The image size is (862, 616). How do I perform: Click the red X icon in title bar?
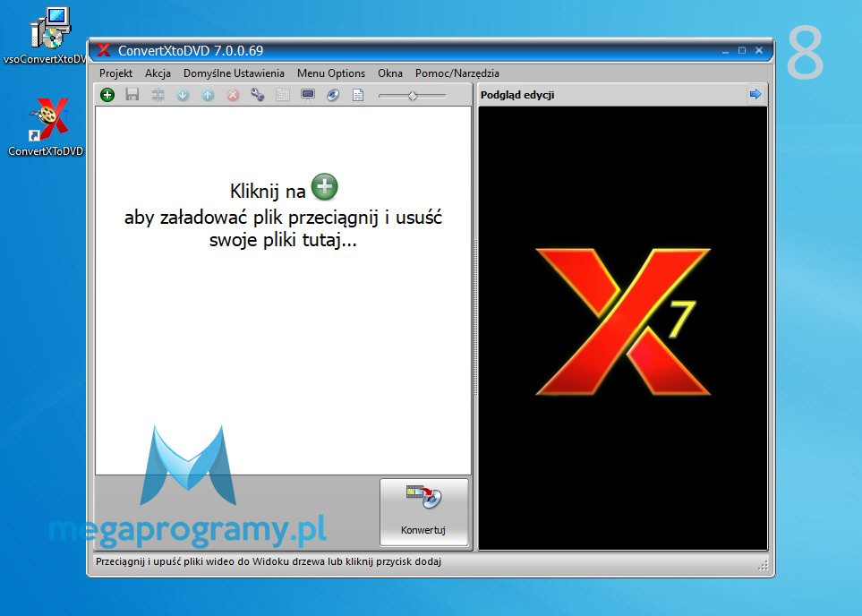point(104,50)
